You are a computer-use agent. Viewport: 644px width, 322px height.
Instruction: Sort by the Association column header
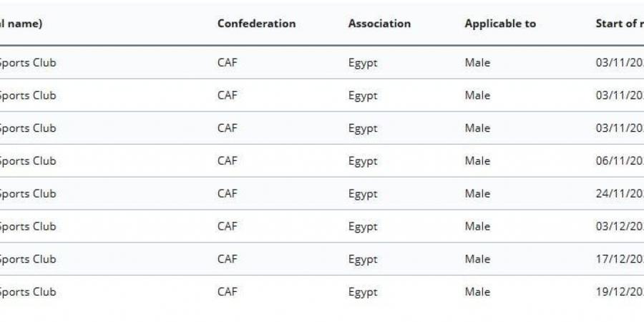coord(379,24)
